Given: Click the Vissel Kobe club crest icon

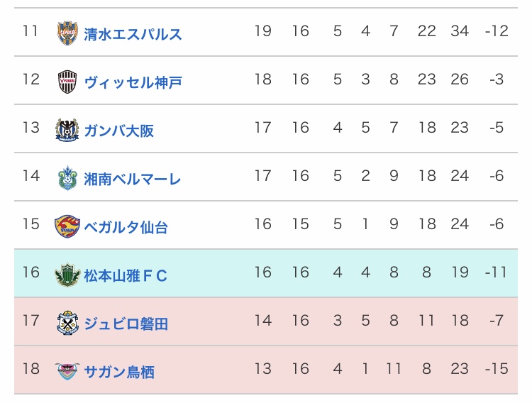Looking at the screenshot, I should point(67,82).
